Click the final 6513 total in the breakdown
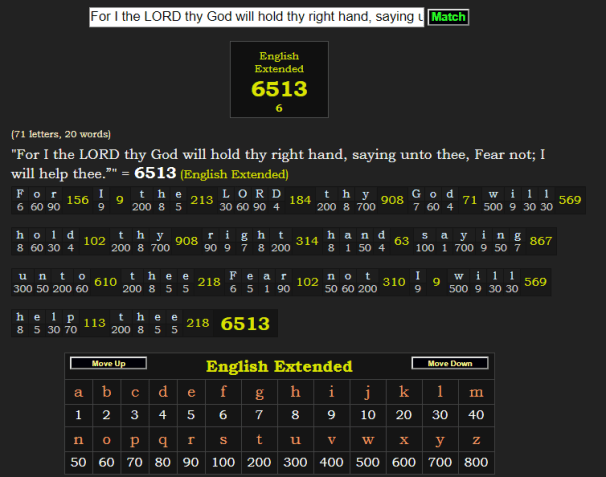The width and height of the screenshot is (606, 477). coord(245,323)
